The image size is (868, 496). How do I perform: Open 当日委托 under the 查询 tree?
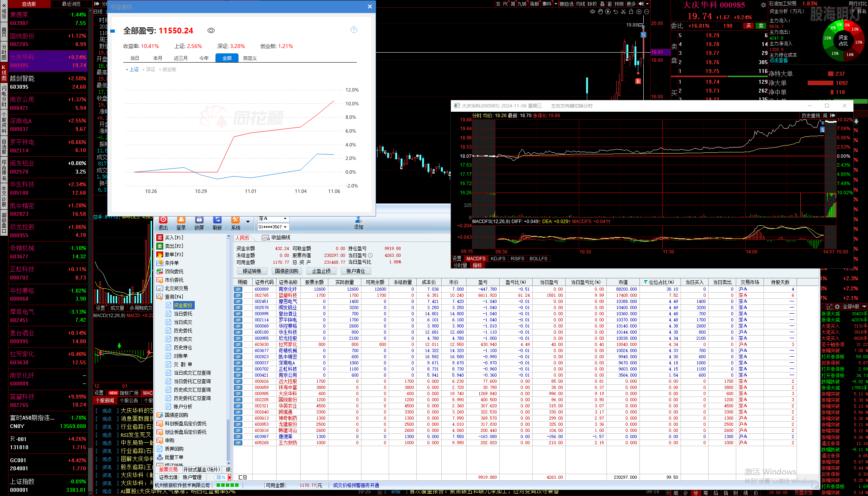[x=183, y=314]
